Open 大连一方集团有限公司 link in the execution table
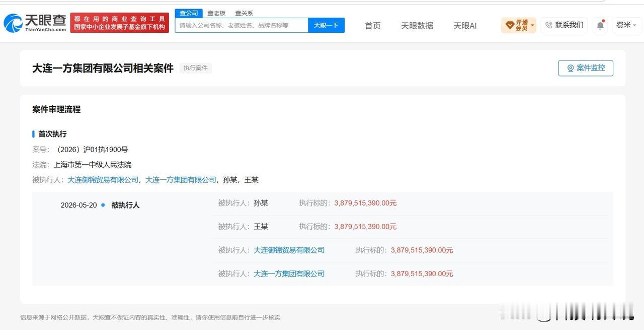 (289, 274)
